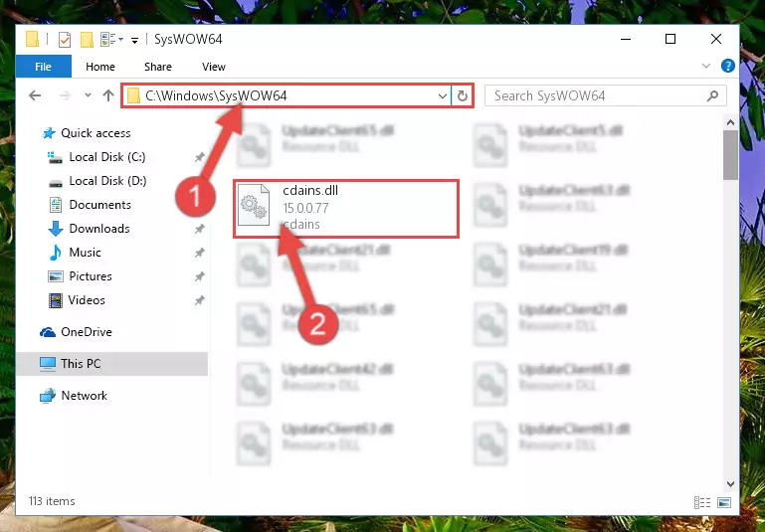Viewport: 765px width, 532px height.
Task: Go back with the Back arrow
Action: pyautogui.click(x=35, y=95)
